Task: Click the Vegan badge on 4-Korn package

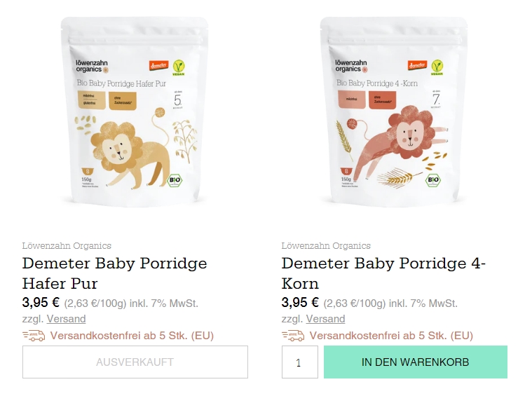Action: (x=437, y=67)
